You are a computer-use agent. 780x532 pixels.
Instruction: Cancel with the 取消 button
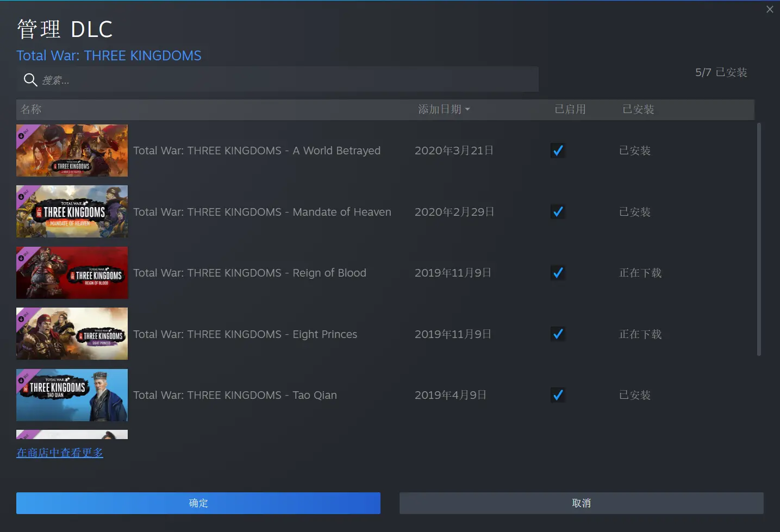(x=582, y=503)
